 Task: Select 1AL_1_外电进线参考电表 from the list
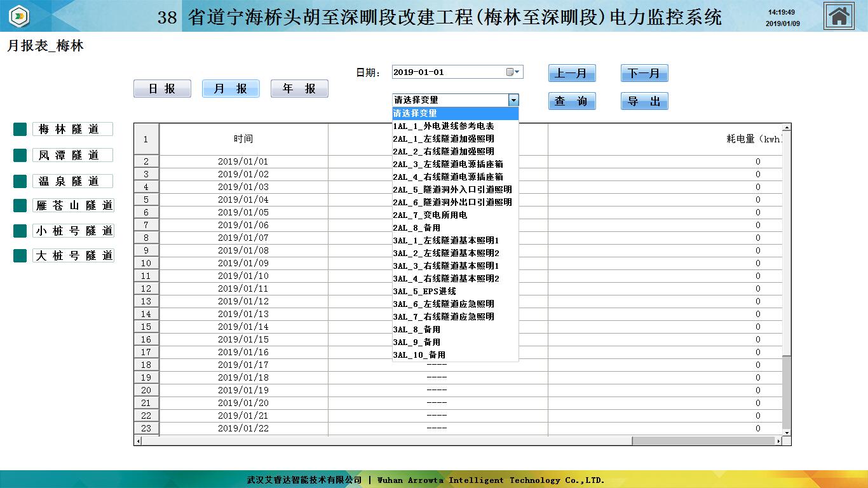443,126
